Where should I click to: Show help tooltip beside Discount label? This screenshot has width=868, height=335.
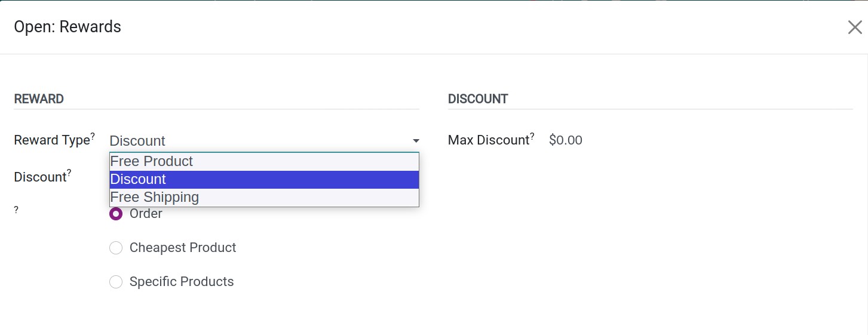(69, 173)
